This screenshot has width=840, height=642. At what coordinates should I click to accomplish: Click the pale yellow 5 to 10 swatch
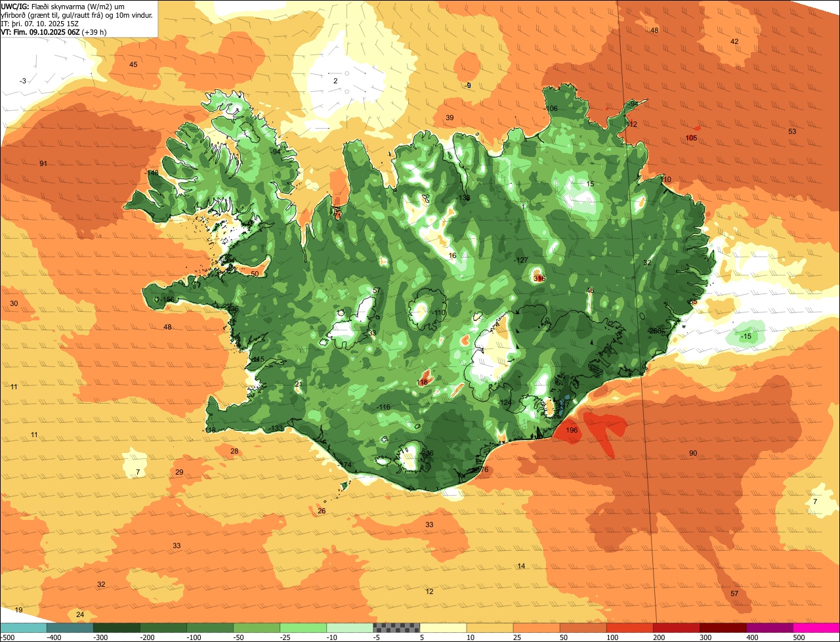click(443, 628)
